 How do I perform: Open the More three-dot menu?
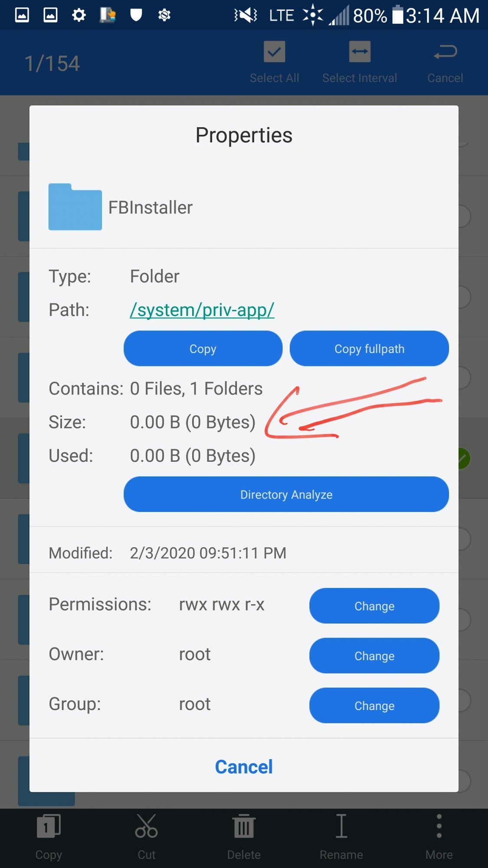439,826
